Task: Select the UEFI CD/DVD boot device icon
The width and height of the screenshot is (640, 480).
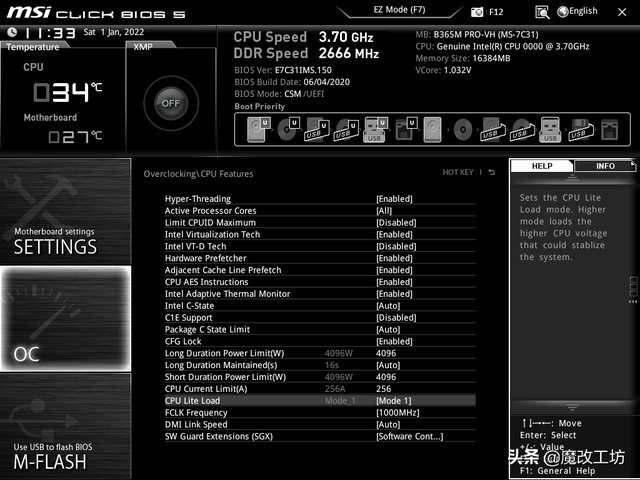Action: 289,129
